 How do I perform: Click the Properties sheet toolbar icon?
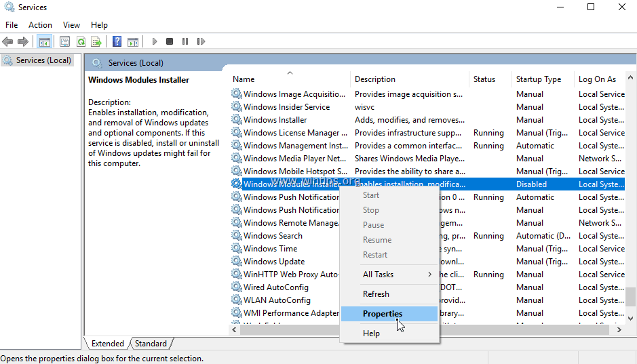(x=64, y=41)
